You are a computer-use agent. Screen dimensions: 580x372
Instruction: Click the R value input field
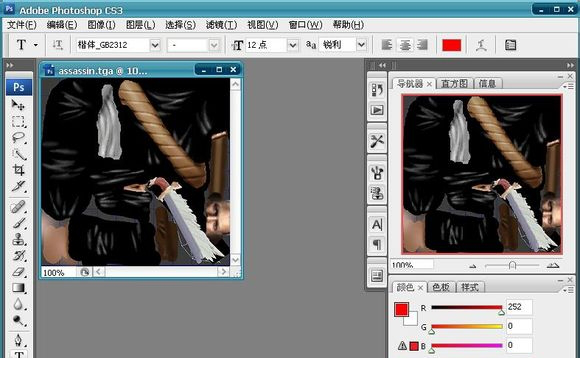click(x=519, y=307)
